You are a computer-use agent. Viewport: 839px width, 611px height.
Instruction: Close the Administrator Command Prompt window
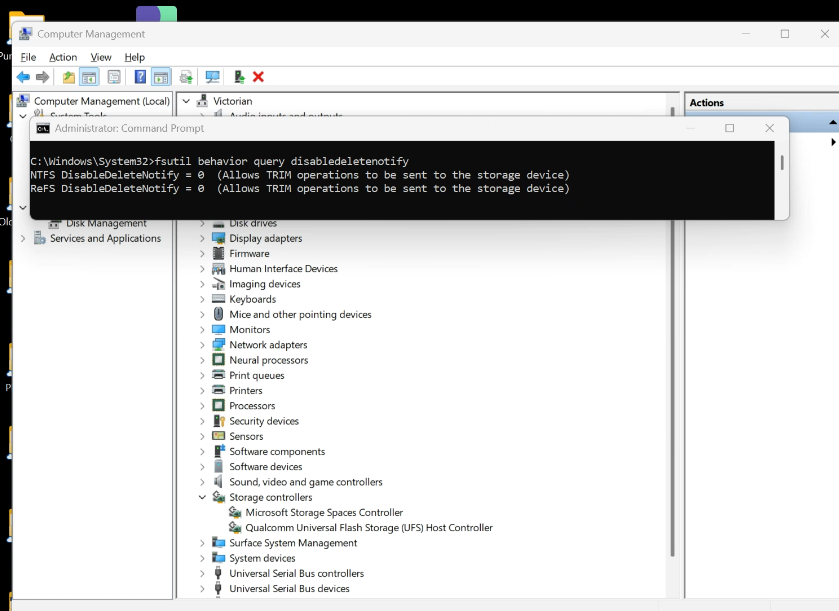[769, 128]
